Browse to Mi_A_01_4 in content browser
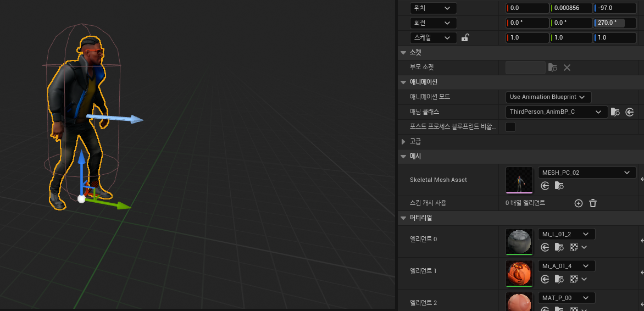This screenshot has height=311, width=644. pos(559,279)
